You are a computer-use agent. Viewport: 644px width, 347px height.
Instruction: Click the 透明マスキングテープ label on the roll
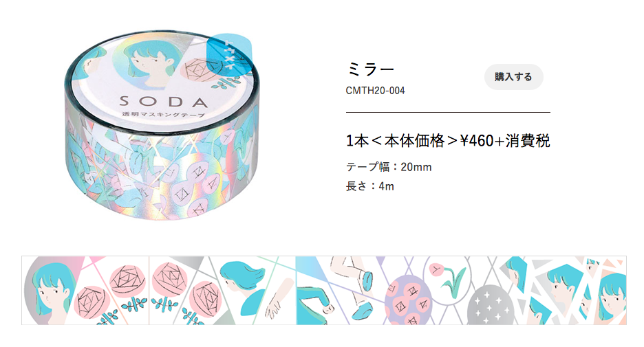[164, 115]
